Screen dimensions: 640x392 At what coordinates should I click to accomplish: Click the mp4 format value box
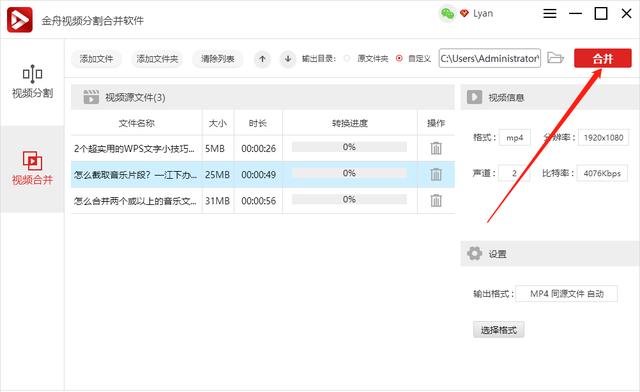515,138
